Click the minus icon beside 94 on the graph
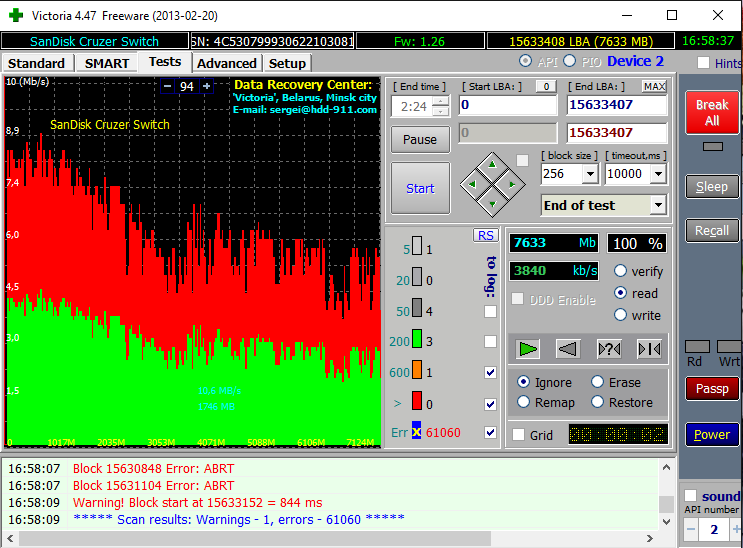 166,87
